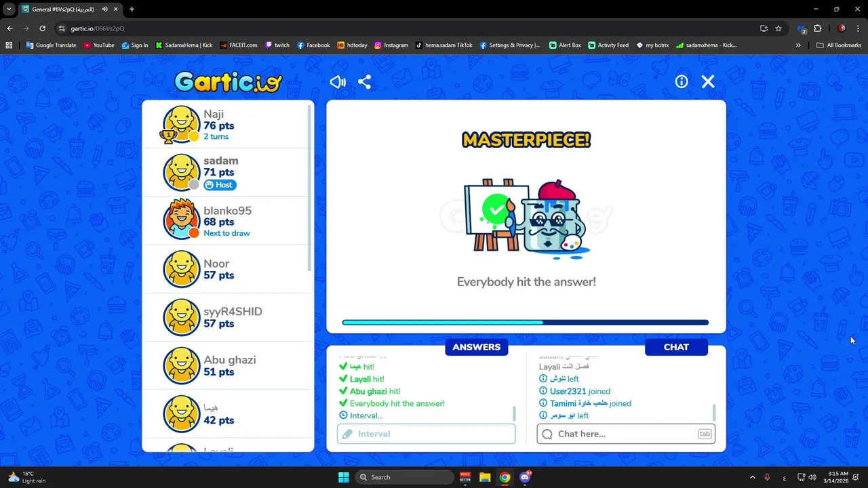Click 'Abu ghazi hit!' in answers list
Viewport: 868px width, 488px height.
coord(375,391)
